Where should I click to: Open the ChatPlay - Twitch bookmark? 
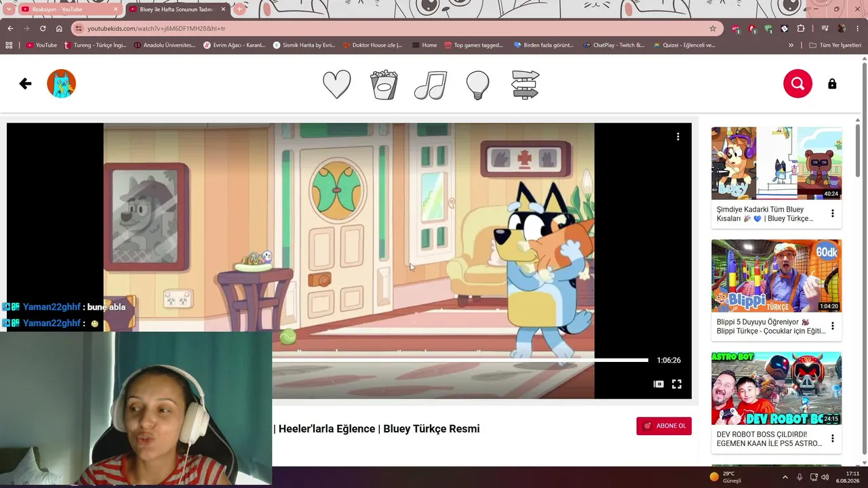click(614, 45)
